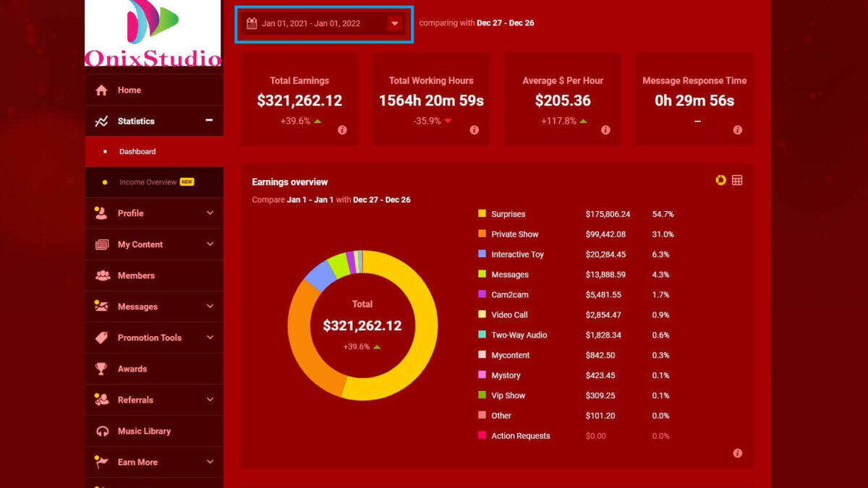The height and width of the screenshot is (488, 868).
Task: Expand the Profile submenu
Action: (210, 213)
